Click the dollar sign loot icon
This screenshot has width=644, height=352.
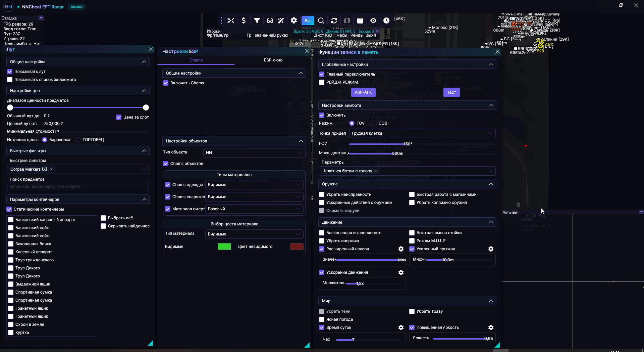[244, 20]
